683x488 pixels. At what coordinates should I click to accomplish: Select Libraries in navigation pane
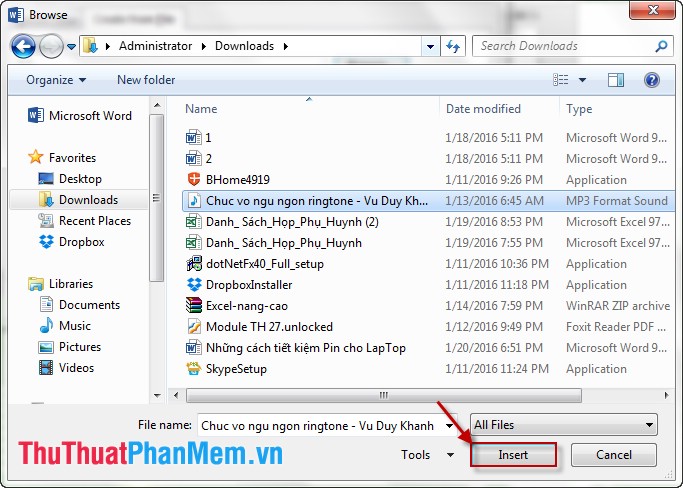tap(61, 284)
